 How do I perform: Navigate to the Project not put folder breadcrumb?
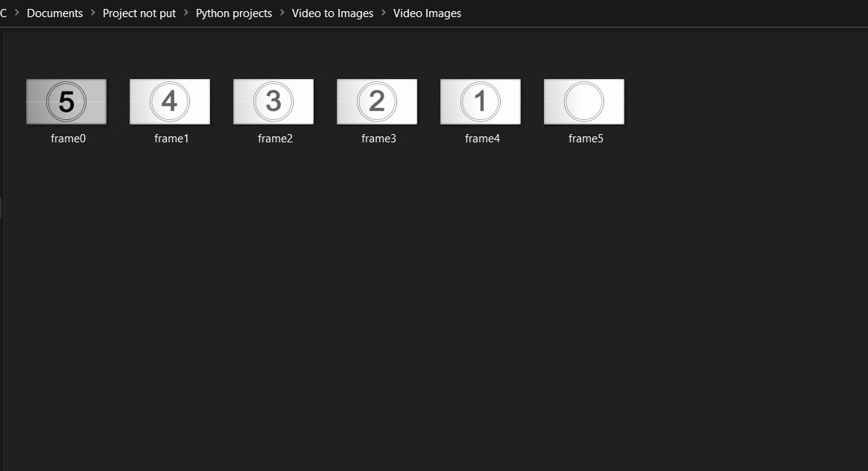[x=139, y=13]
